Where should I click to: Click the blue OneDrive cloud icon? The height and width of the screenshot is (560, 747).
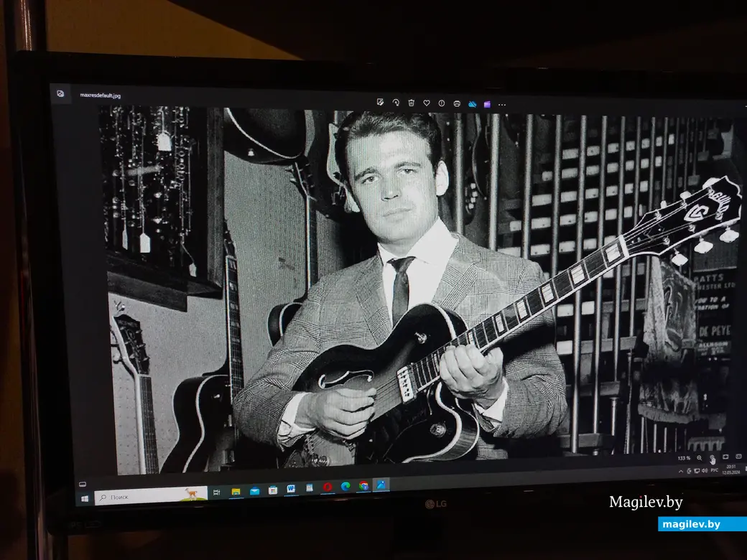click(x=472, y=104)
